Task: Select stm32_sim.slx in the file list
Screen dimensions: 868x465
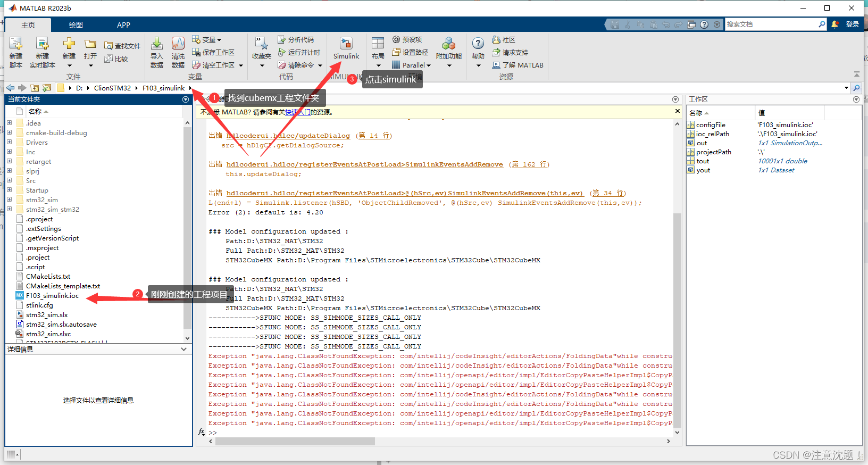Action: pyautogui.click(x=47, y=315)
